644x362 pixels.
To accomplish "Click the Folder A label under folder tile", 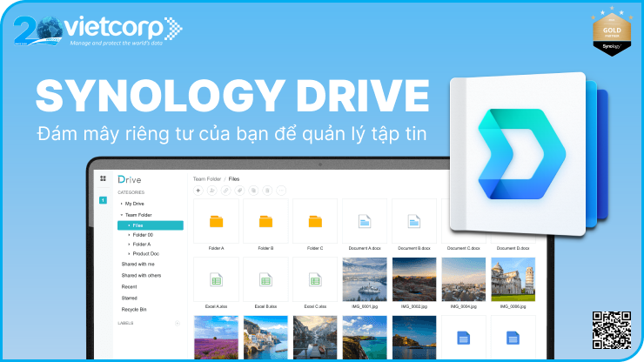I will point(216,248).
